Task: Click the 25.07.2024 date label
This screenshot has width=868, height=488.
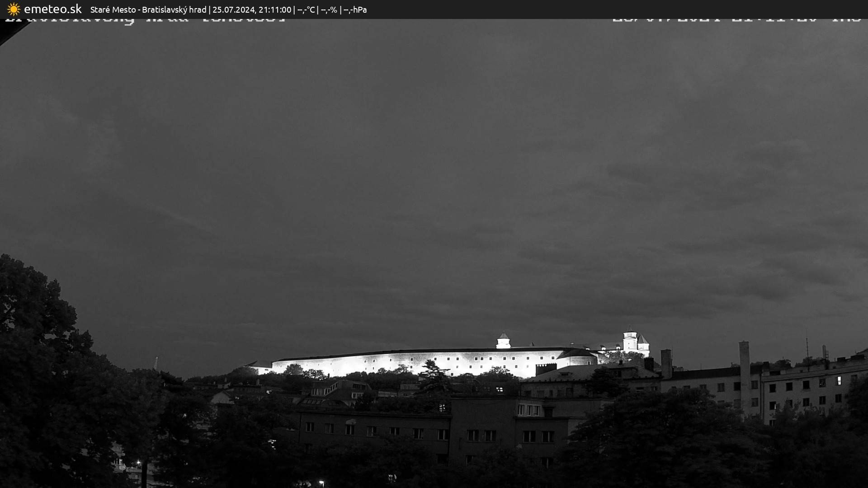Action: (233, 9)
